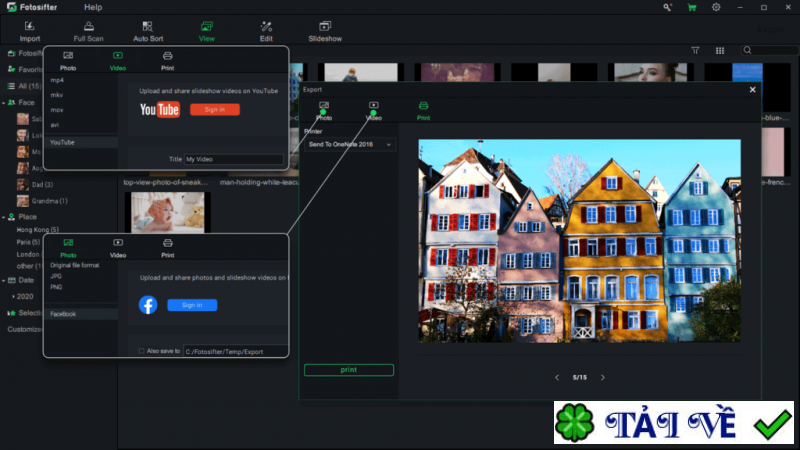Click the red YouTube Sign in button
Viewport: 800px width, 450px height.
click(214, 109)
